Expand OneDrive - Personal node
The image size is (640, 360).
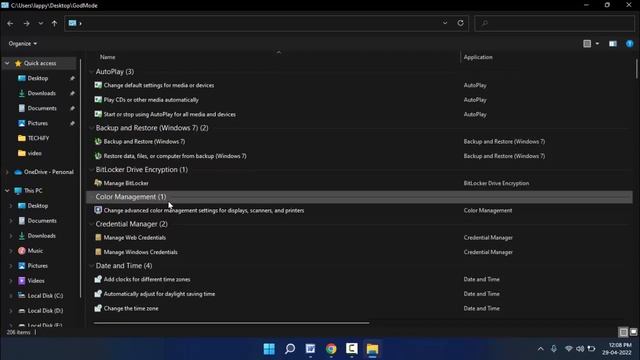(x=7, y=172)
